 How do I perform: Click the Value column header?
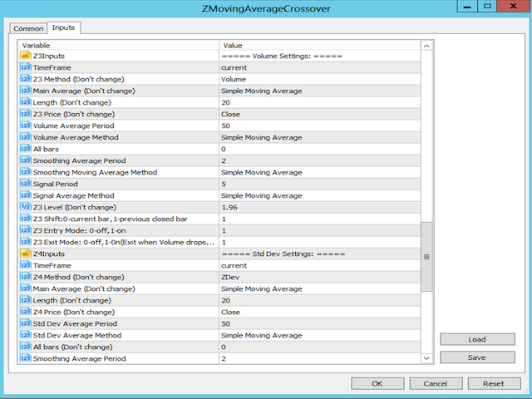pyautogui.click(x=320, y=45)
